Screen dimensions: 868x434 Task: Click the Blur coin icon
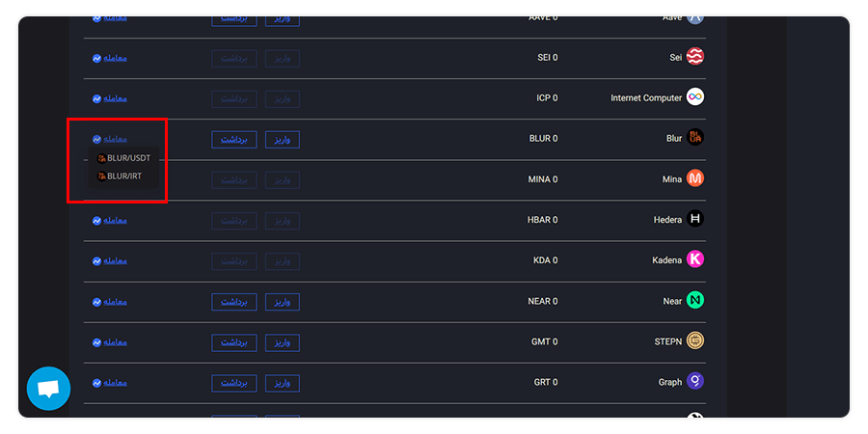695,138
